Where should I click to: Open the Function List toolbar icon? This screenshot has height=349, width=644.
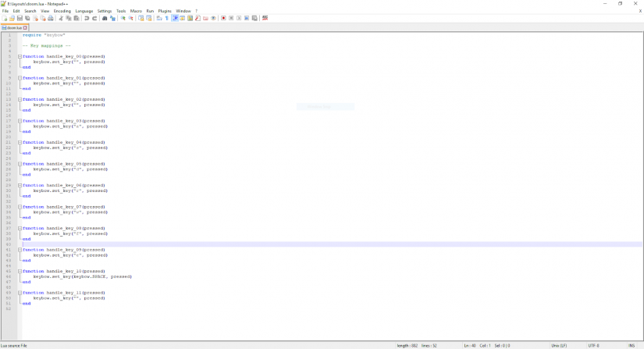(x=197, y=18)
